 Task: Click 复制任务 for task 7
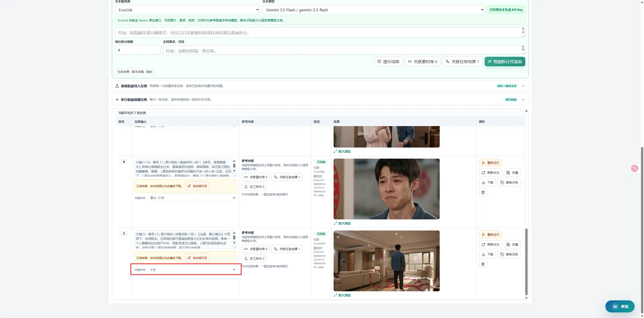509,254
